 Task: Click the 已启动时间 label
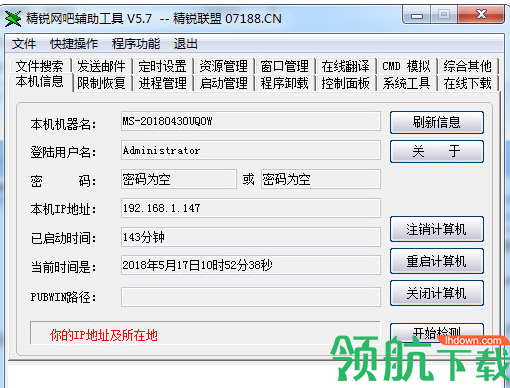tap(63, 238)
